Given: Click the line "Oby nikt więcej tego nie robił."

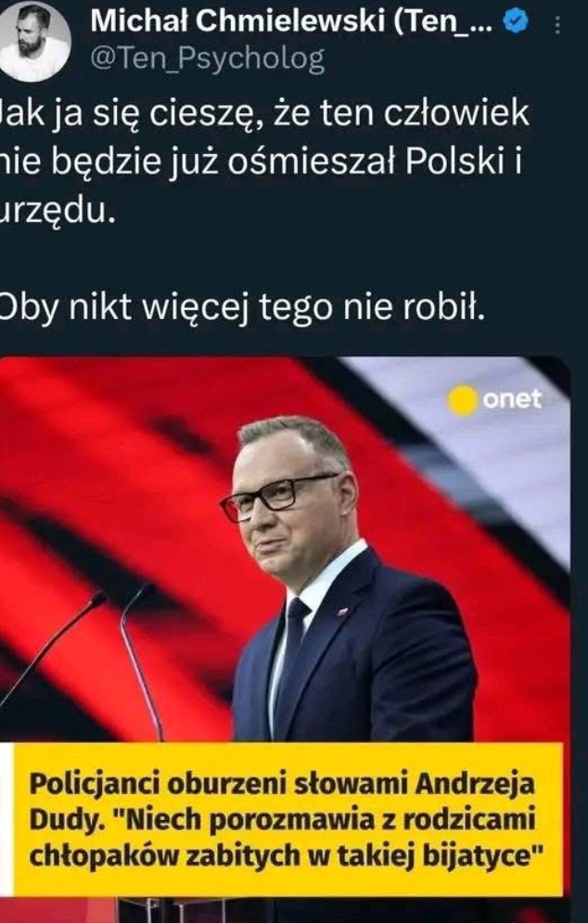Looking at the screenshot, I should click(x=241, y=307).
